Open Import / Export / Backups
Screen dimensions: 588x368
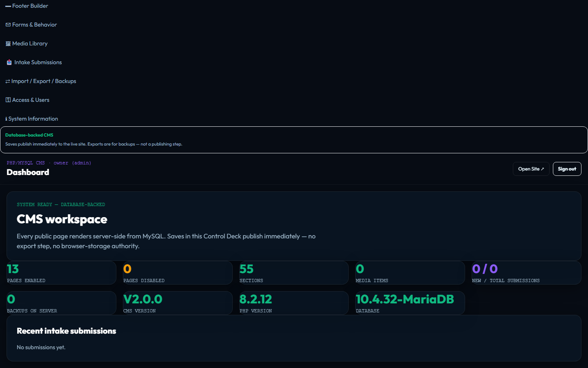pos(41,81)
